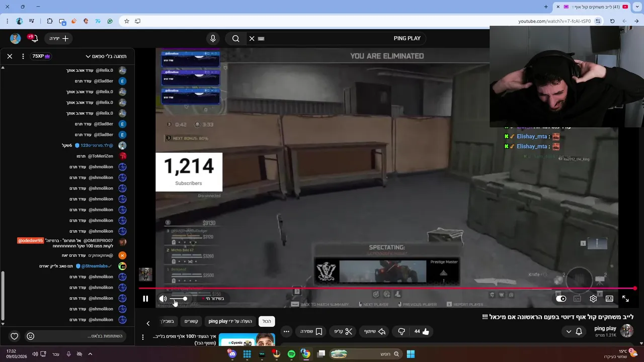Select the הועלה על ידי ping play chip
Viewport: 644px width, 362px height.
click(x=230, y=321)
